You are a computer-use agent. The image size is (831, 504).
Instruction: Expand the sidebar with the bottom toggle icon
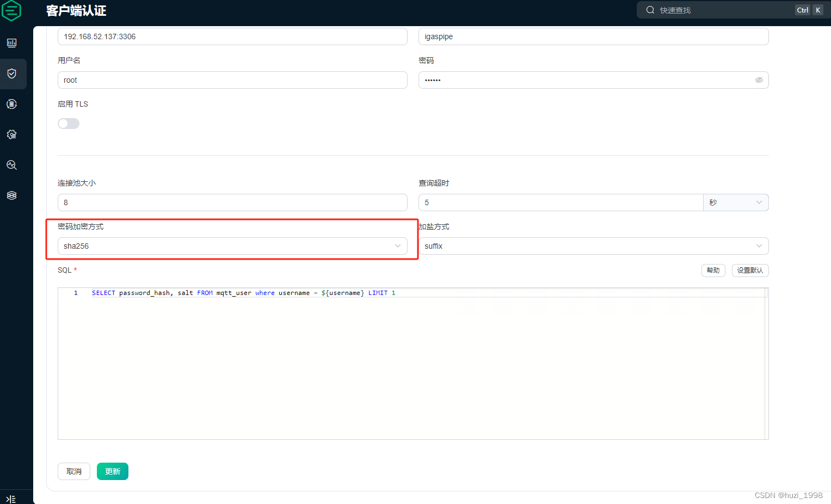(x=11, y=499)
